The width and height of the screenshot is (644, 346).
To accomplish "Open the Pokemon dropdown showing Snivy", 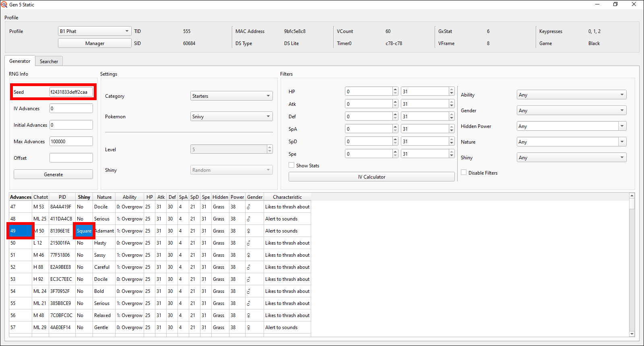I will pos(231,116).
